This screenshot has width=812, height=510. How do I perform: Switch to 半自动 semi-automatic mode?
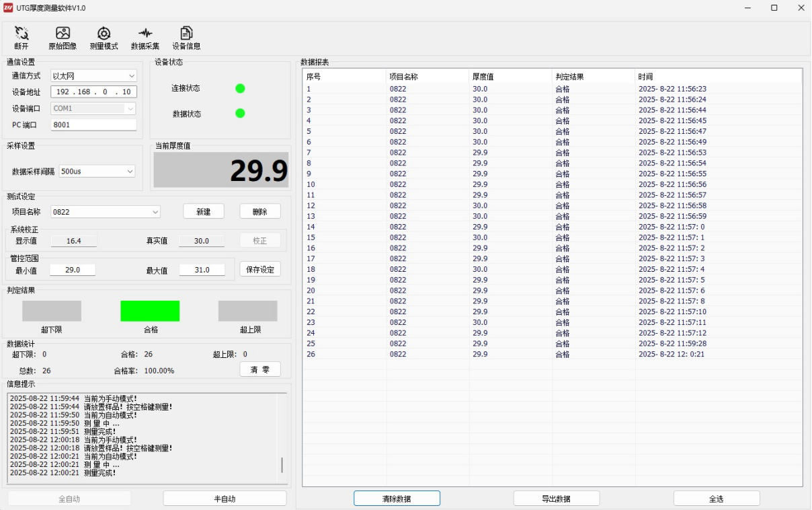[x=225, y=499]
